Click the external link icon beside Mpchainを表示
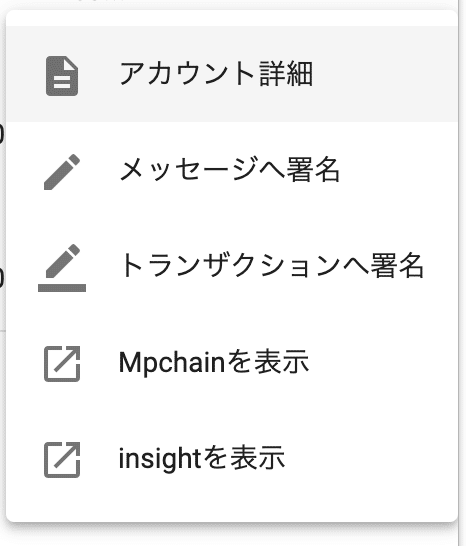Viewport: 466px width, 546px height. pos(62,364)
